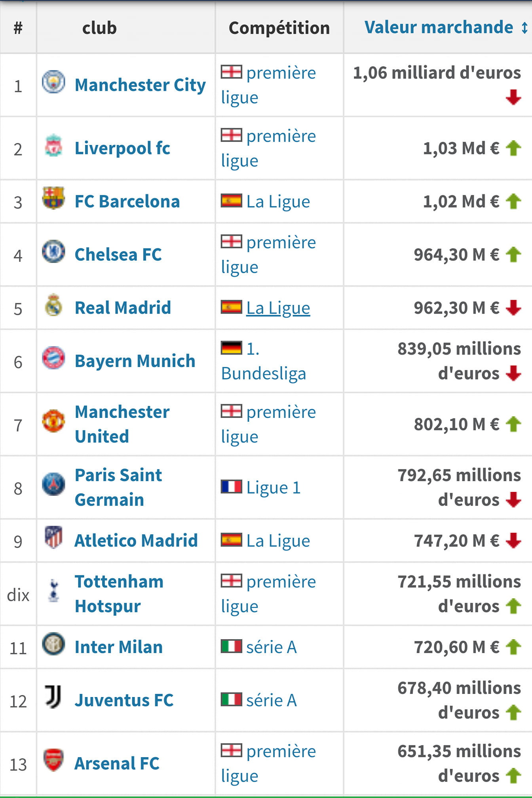Click the Arsenal FC crest icon
532x798 pixels.
click(53, 760)
